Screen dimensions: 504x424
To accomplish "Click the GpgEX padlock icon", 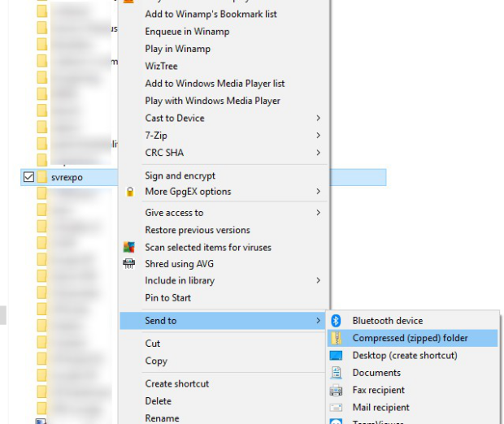I will tap(130, 192).
